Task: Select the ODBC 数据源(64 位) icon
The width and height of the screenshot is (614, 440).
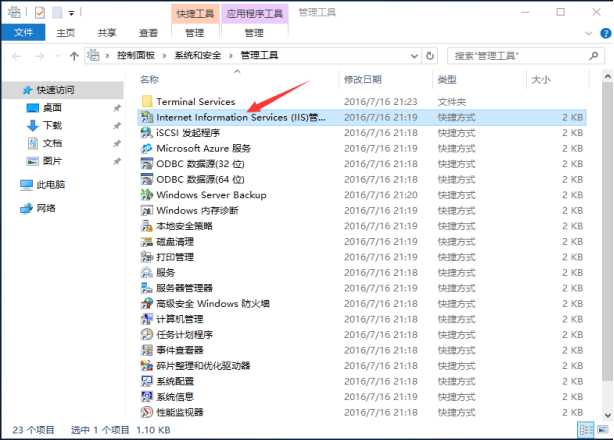Action: tap(147, 179)
